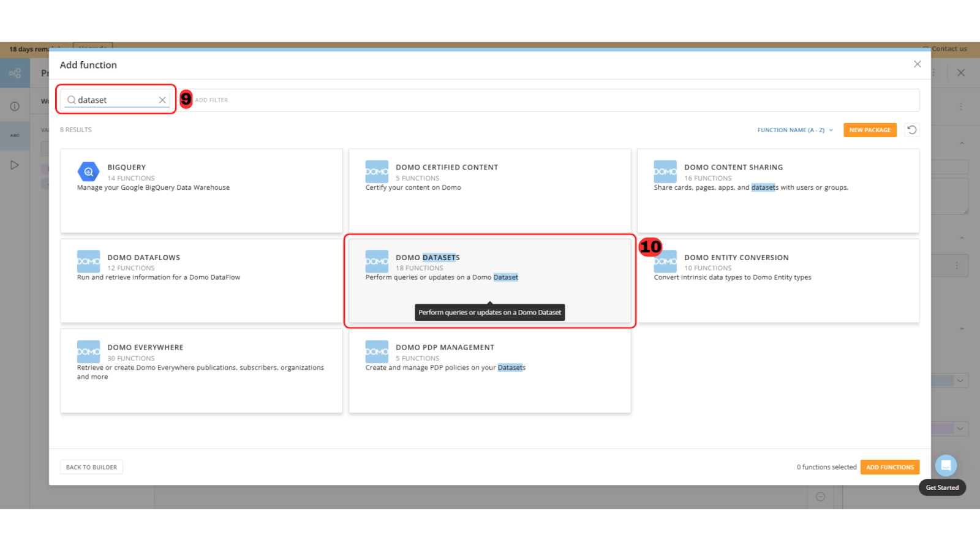Refresh the results using the reload icon

coord(912,130)
